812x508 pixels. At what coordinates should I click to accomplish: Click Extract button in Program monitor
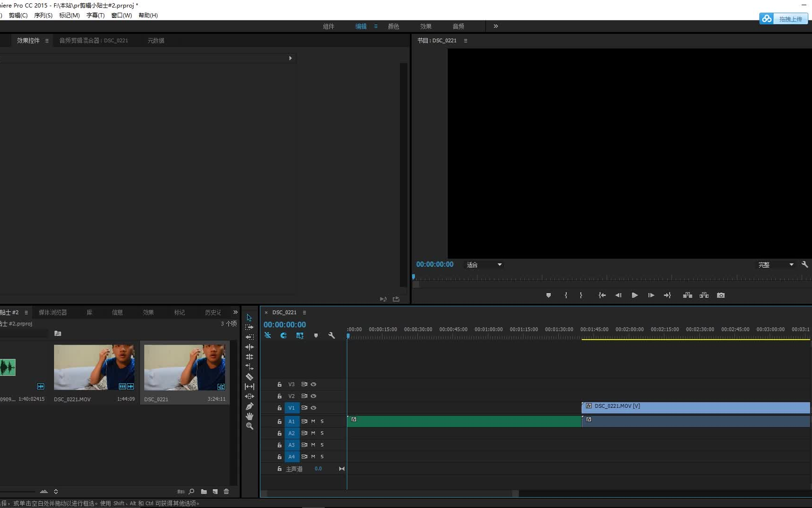704,295
